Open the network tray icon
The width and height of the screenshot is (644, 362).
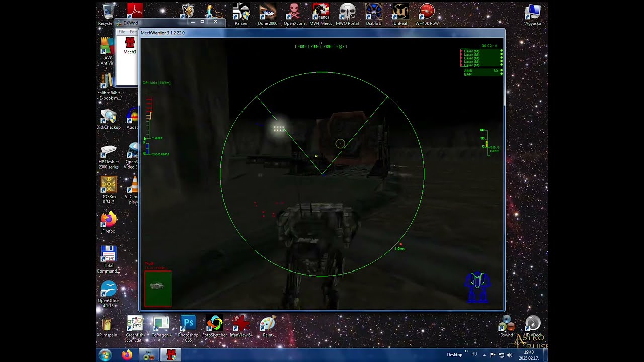(501, 355)
